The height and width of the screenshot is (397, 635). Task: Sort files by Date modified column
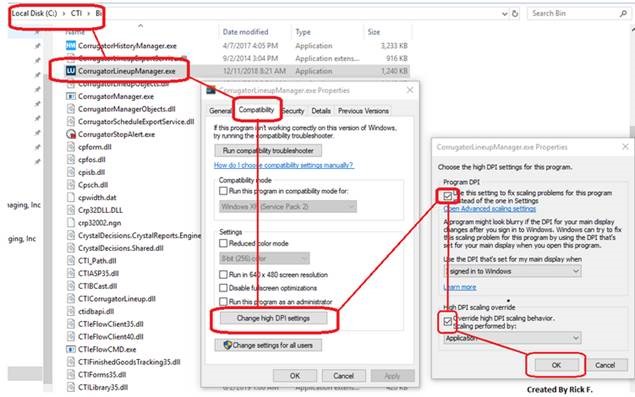point(245,32)
